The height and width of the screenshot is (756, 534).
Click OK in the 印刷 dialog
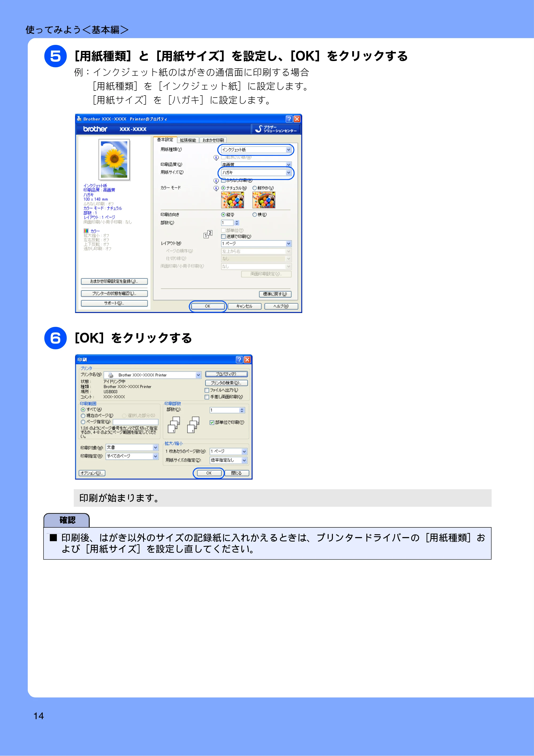[209, 473]
